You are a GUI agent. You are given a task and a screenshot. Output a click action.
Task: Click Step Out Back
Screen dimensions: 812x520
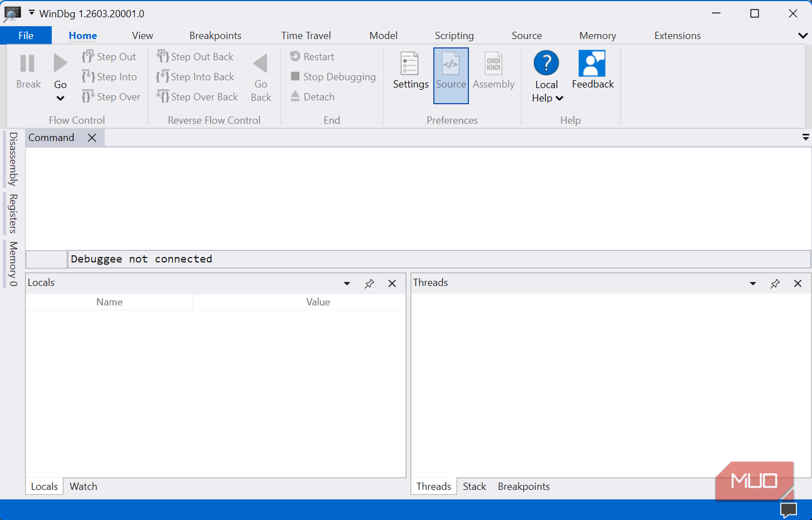pos(195,56)
